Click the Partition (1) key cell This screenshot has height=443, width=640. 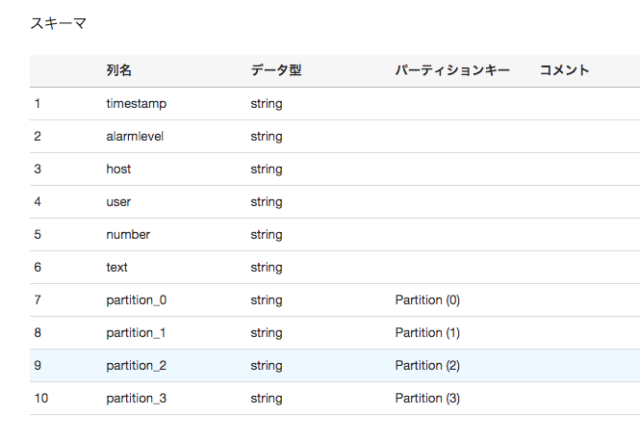point(427,333)
